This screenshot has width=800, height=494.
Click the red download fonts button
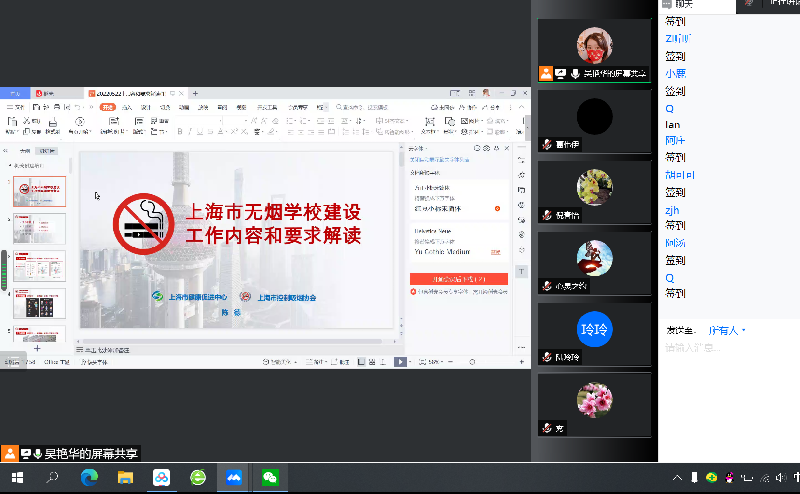459,279
